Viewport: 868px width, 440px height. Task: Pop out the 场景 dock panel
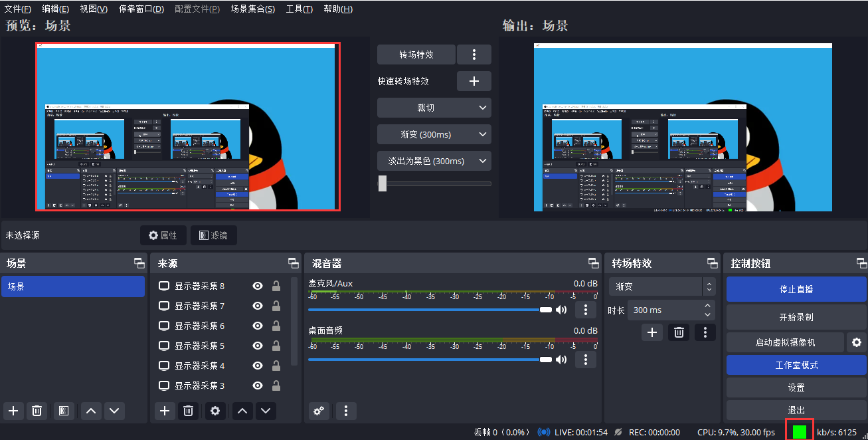[x=139, y=263]
